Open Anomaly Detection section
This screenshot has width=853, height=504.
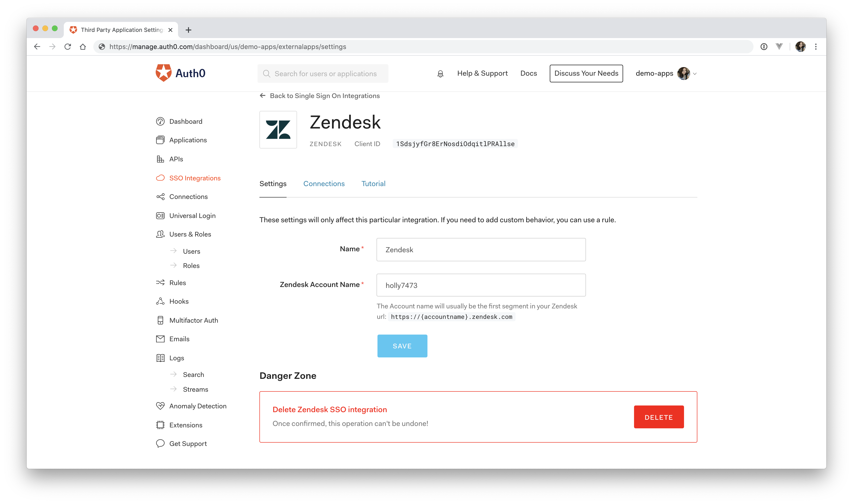(197, 405)
